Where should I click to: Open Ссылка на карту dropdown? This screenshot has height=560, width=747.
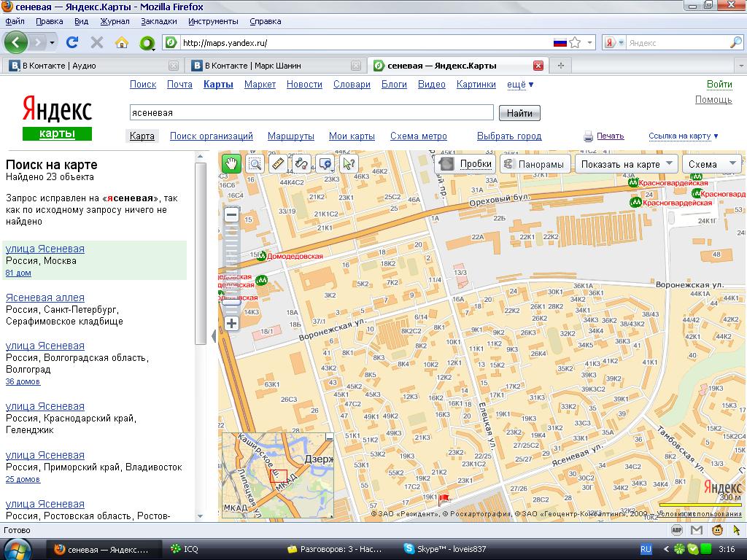(x=683, y=136)
